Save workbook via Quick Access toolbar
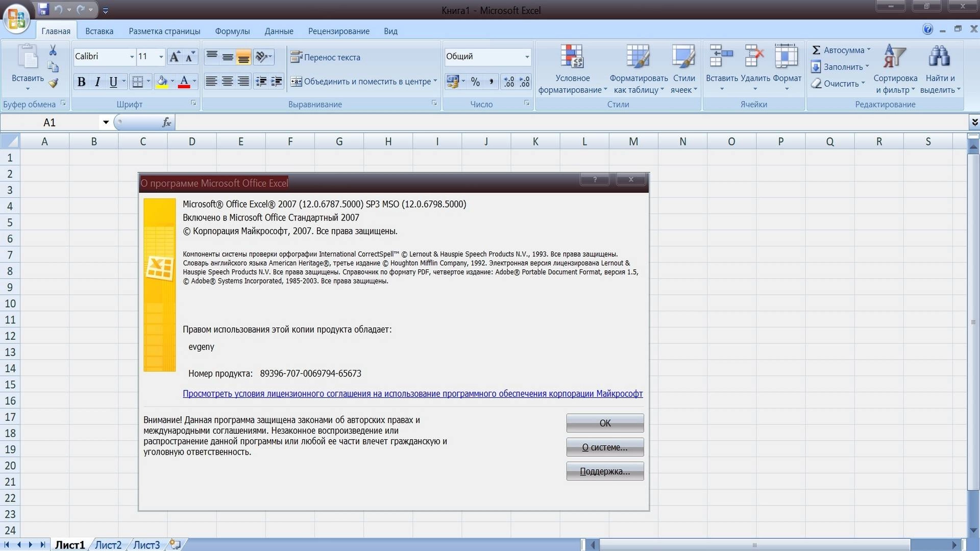 pyautogui.click(x=43, y=9)
